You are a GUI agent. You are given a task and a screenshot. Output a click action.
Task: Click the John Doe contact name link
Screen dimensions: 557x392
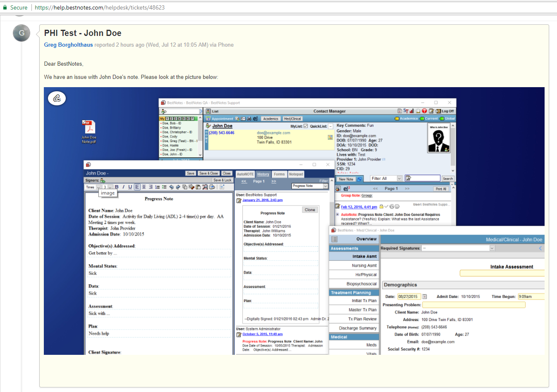coord(222,126)
